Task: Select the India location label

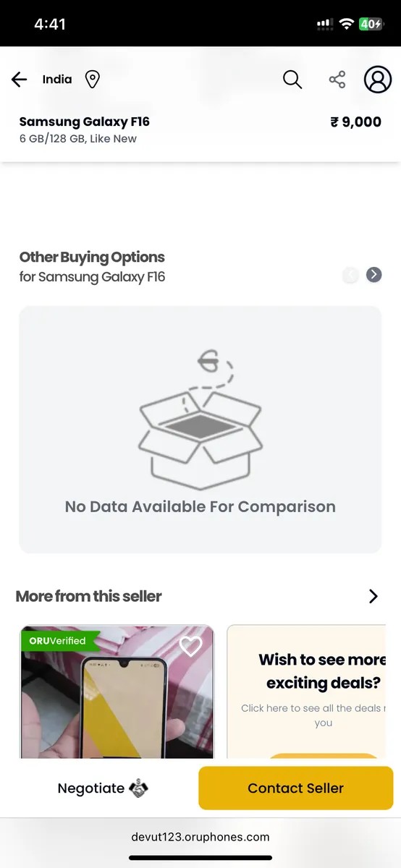Action: pos(57,80)
